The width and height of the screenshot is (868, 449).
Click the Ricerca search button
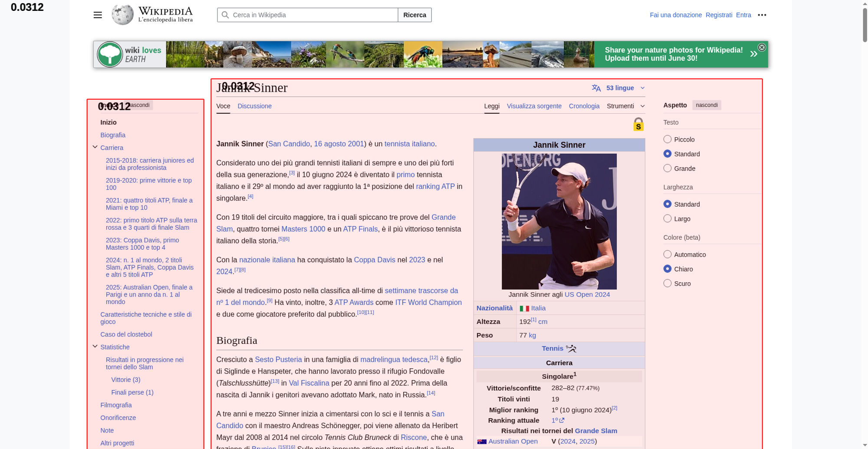click(x=414, y=15)
